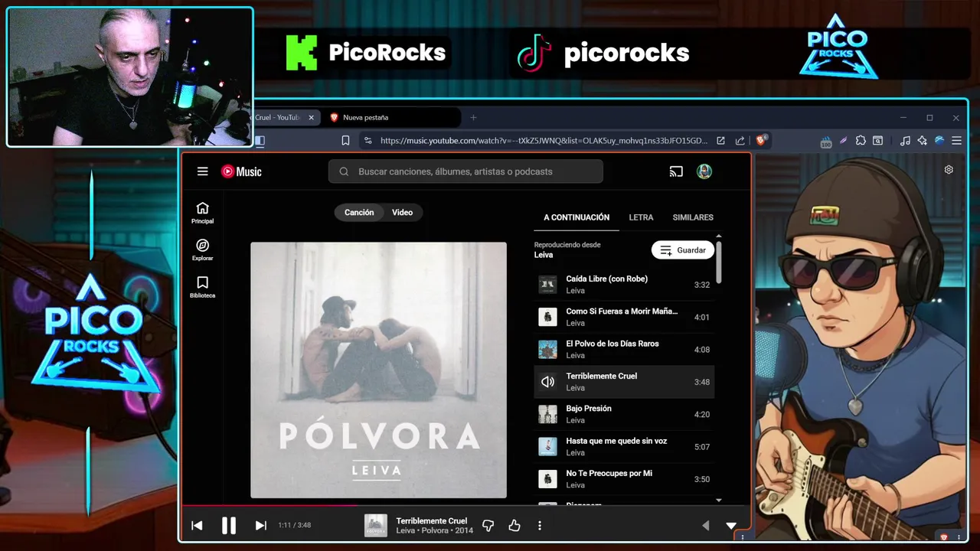
Task: Toggle the browser sidebar panel icon
Action: tap(260, 141)
